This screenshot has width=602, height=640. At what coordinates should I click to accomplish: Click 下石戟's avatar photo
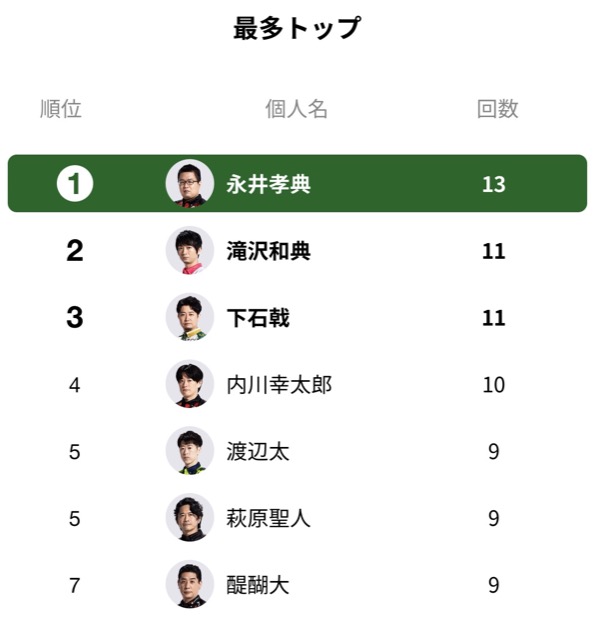pos(189,317)
